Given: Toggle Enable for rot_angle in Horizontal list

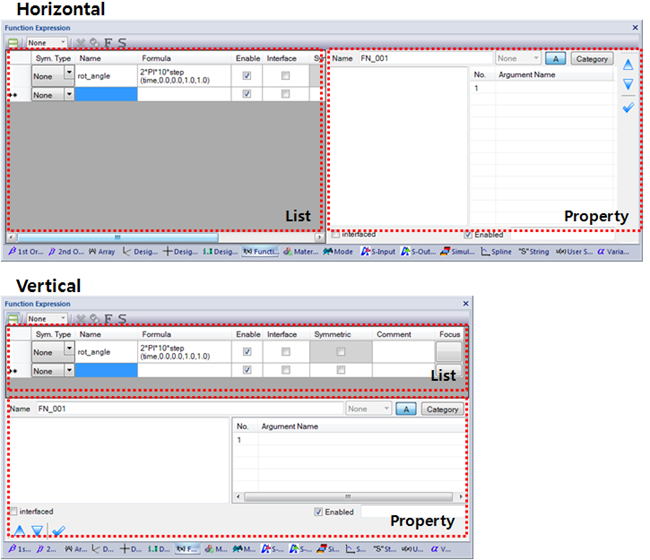Looking at the screenshot, I should point(247,75).
